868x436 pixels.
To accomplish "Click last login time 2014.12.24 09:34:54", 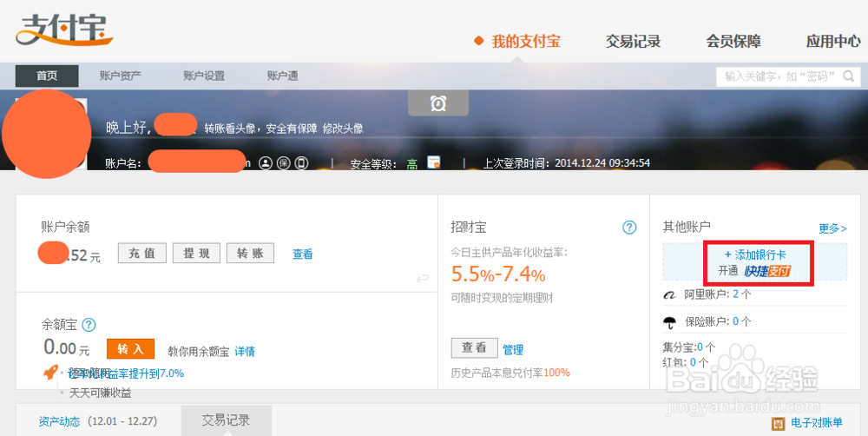I will point(602,163).
